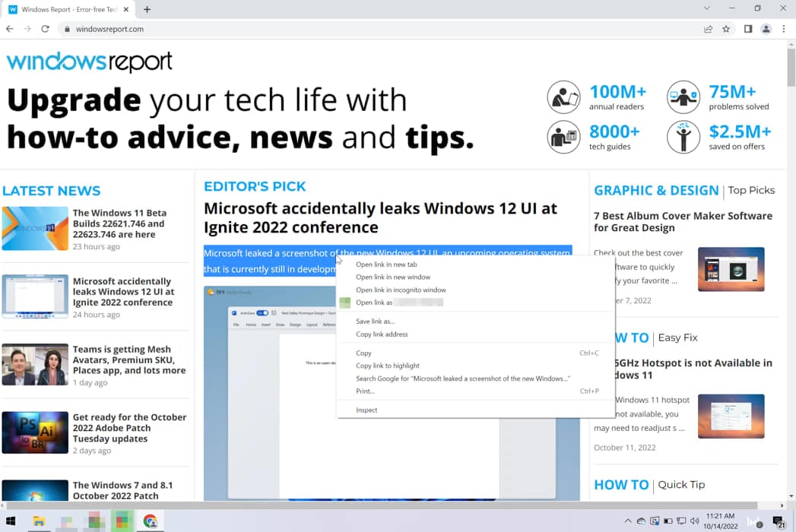Select Search Google for selected text
Viewport: 796px width, 532px height.
click(x=476, y=378)
